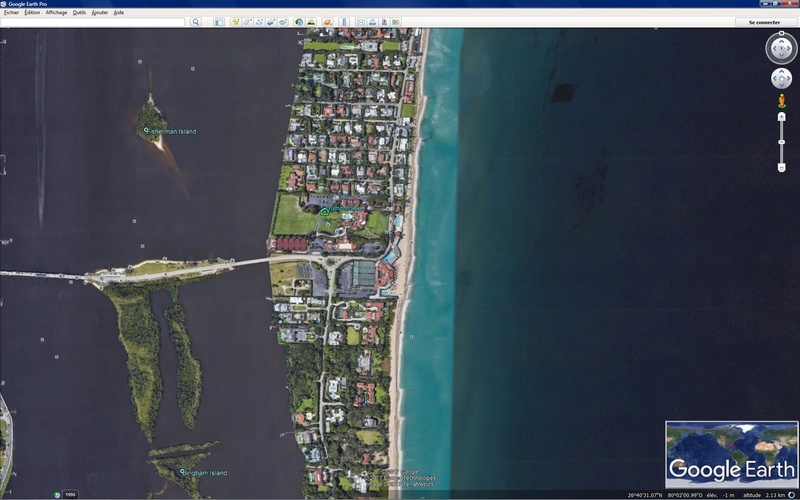Click inside the search input field
This screenshot has height=500, width=800.
(92, 22)
